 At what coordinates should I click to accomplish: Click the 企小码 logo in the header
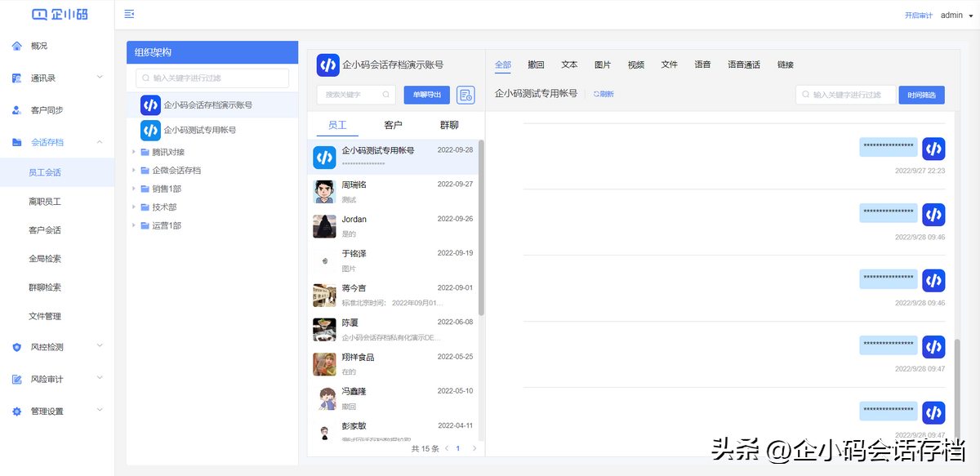click(x=60, y=14)
